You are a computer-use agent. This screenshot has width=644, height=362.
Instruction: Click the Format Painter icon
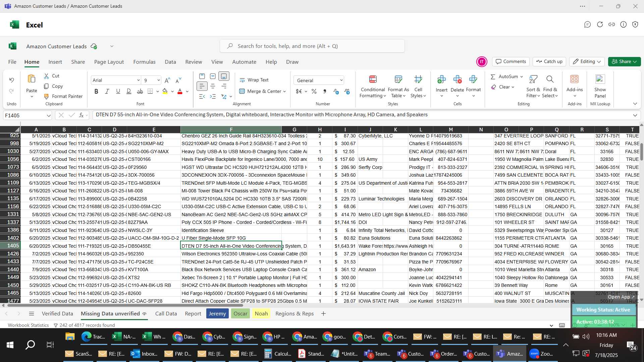point(47,97)
